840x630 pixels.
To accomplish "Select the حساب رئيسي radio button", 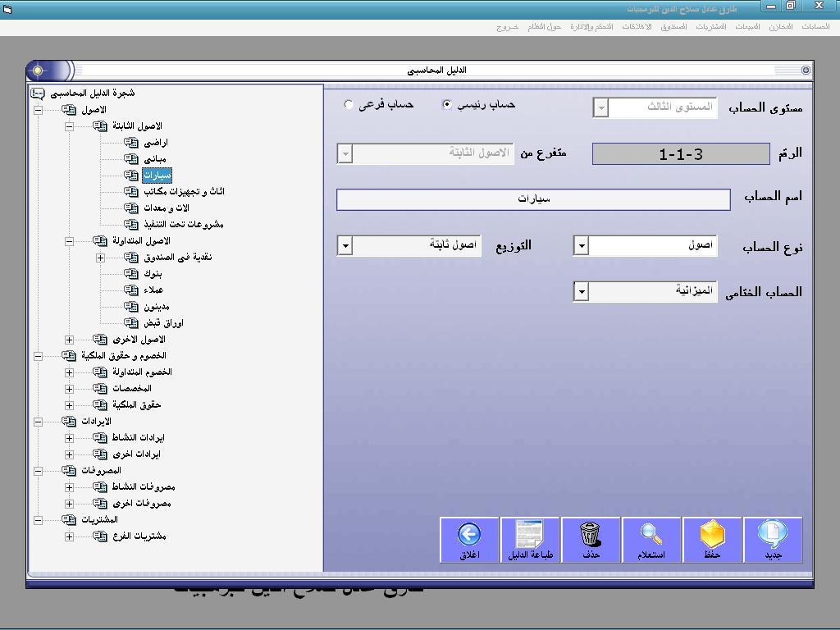I will pyautogui.click(x=446, y=104).
